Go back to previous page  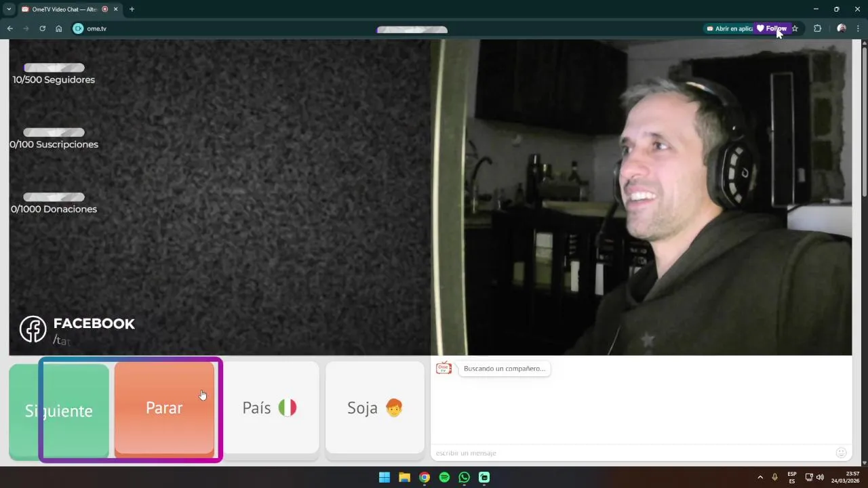[x=9, y=28]
